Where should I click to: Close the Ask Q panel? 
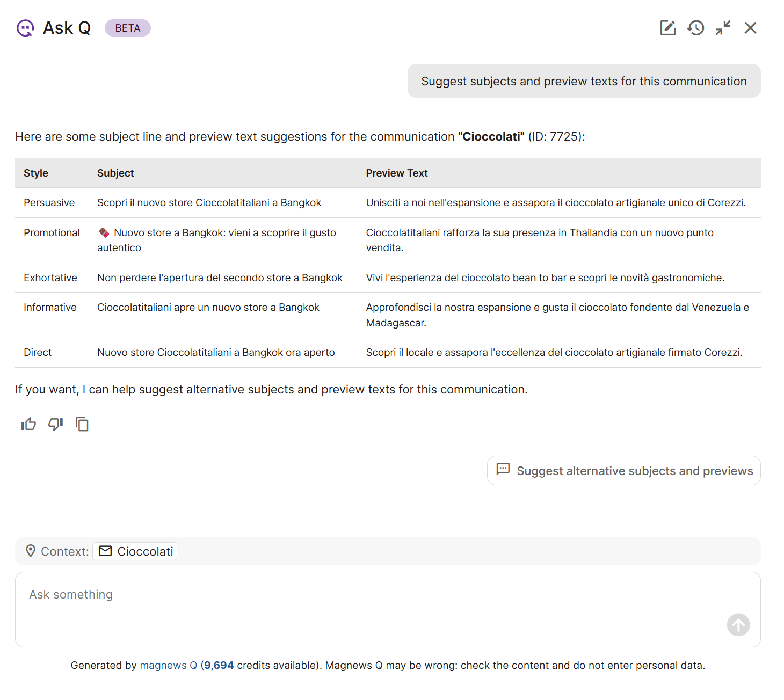click(x=750, y=28)
